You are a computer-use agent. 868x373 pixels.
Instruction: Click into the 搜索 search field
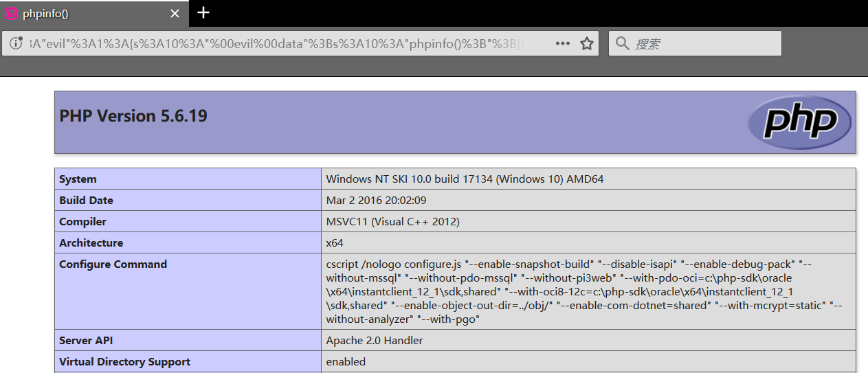tap(701, 43)
